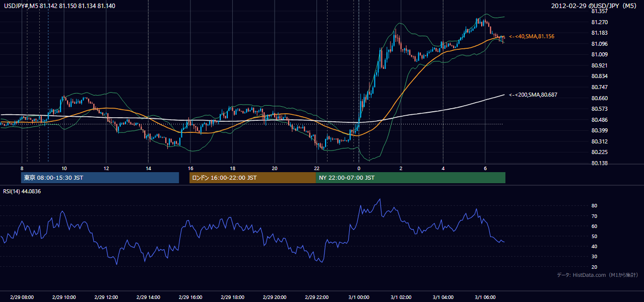Click the RSI axis level 60
This screenshot has width=644, height=302.
click(x=594, y=226)
